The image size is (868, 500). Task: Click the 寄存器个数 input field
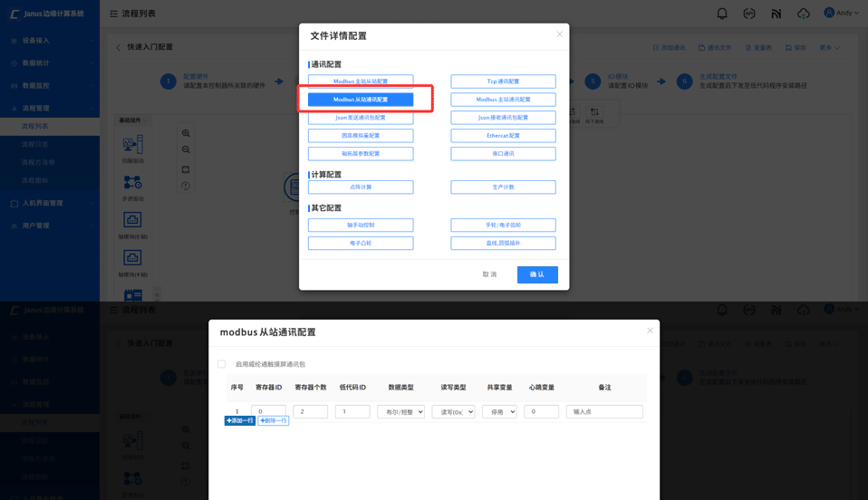point(311,411)
